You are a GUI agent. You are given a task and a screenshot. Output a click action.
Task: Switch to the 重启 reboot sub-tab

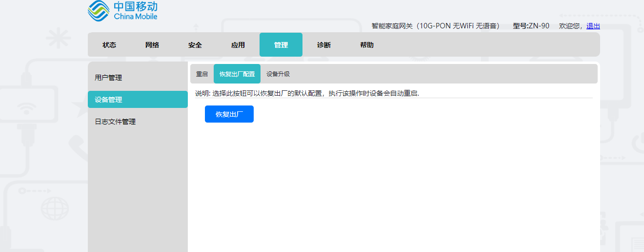pos(202,74)
